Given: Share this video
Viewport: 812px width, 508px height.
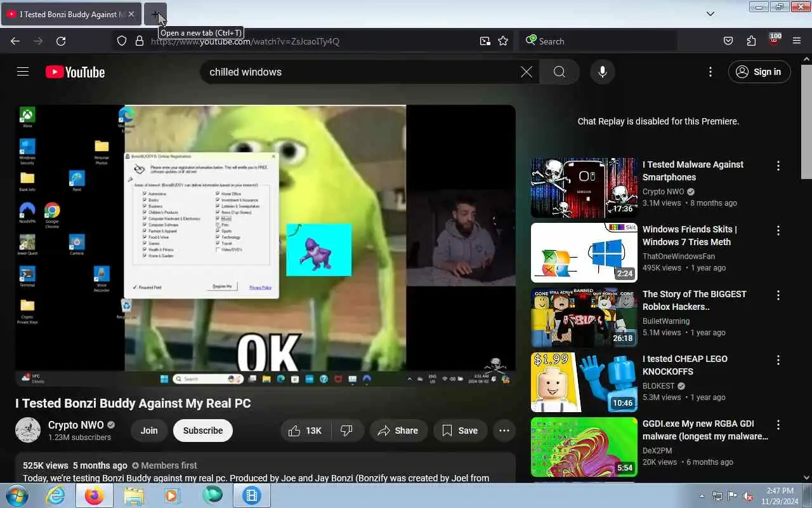Looking at the screenshot, I should pyautogui.click(x=398, y=431).
